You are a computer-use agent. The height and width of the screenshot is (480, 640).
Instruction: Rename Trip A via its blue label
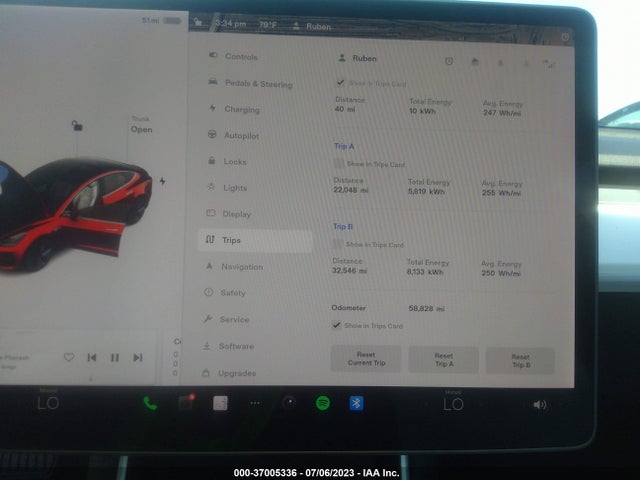(344, 146)
